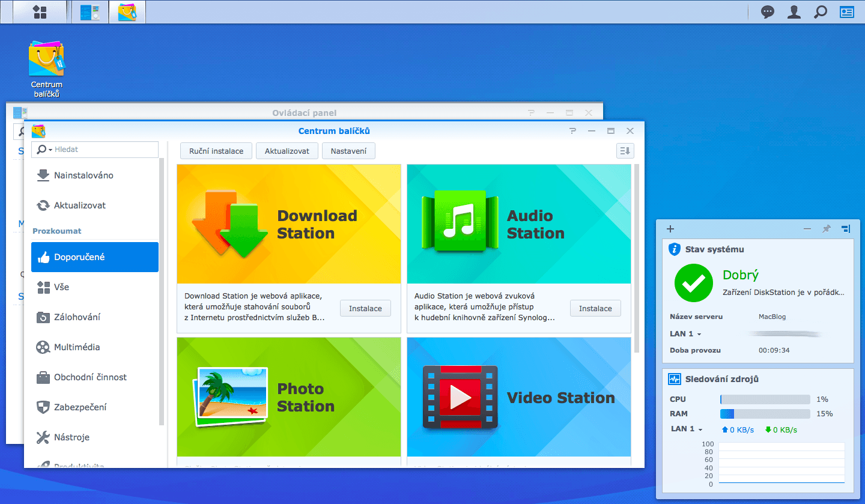Click the Download Station arrows icon
865x504 pixels.
click(230, 223)
